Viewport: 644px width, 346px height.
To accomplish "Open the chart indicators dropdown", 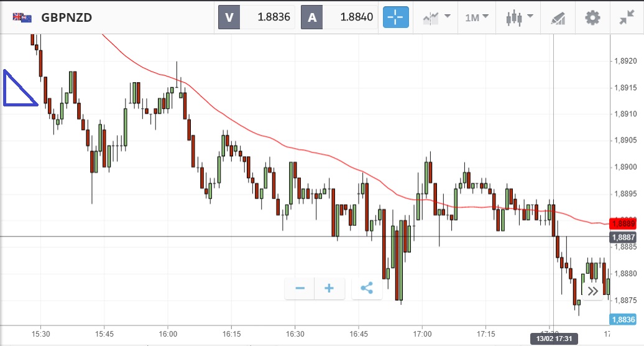I will pyautogui.click(x=436, y=17).
